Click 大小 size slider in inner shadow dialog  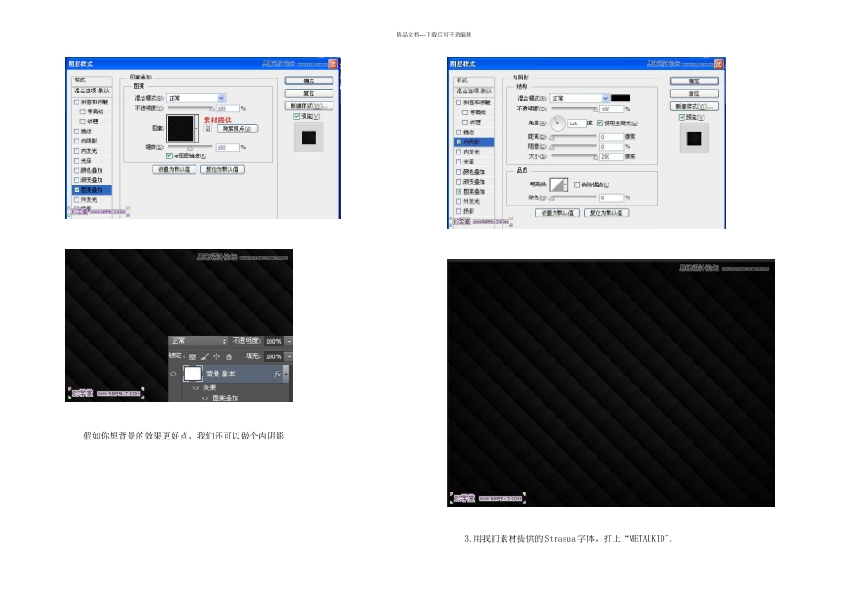(x=575, y=156)
